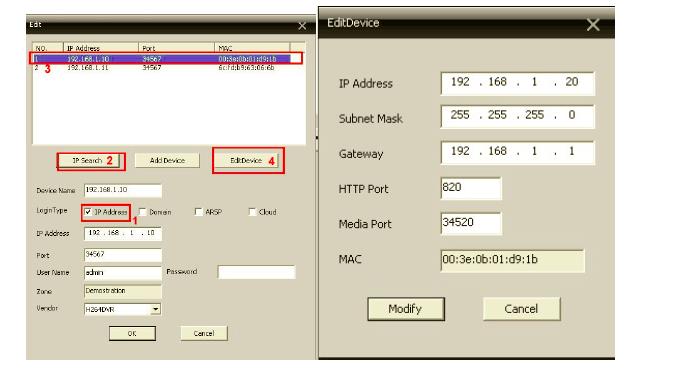Click the Port field showing 34567
The height and width of the screenshot is (373, 679).
point(123,255)
